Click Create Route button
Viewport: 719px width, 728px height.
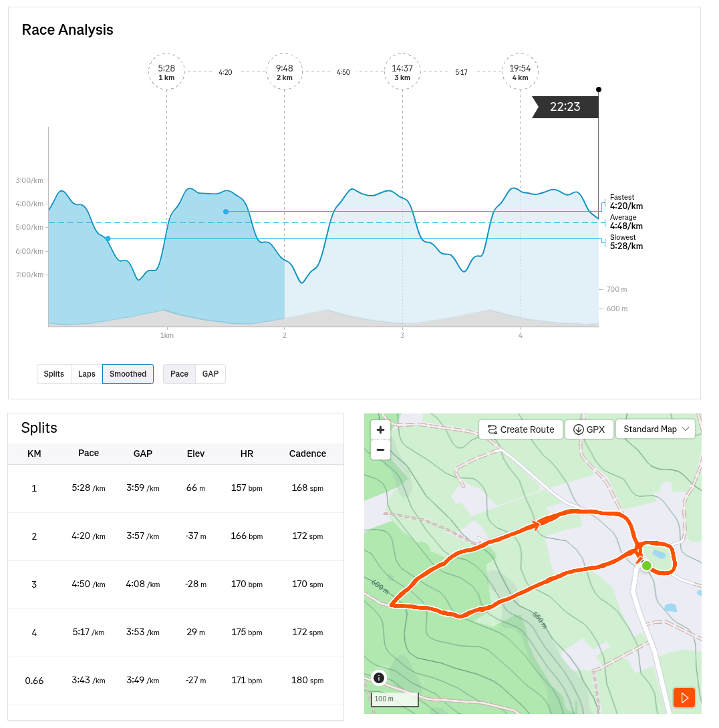point(521,429)
